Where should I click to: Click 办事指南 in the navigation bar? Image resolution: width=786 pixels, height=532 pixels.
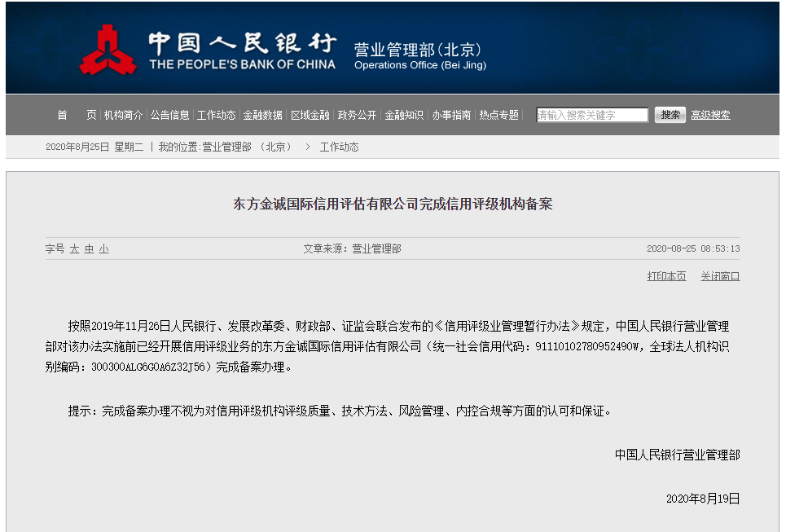(451, 115)
